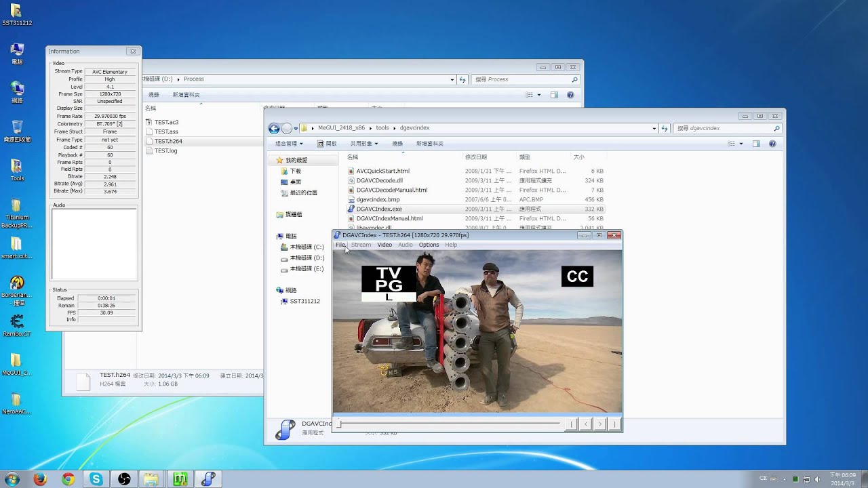Screen dimensions: 868x488
Task: Click the DGAVCIndex seek slider thumb
Action: pyautogui.click(x=340, y=424)
